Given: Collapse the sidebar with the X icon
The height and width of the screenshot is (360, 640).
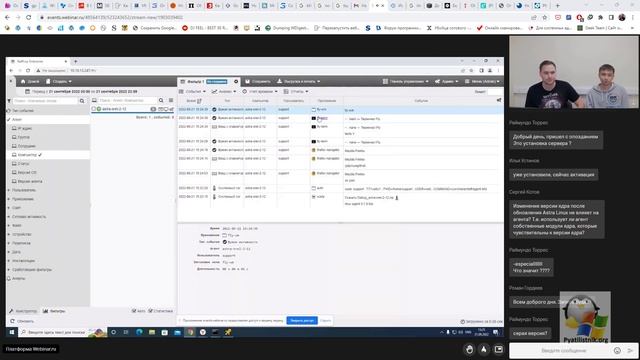Looking at the screenshot, I should [11, 81].
